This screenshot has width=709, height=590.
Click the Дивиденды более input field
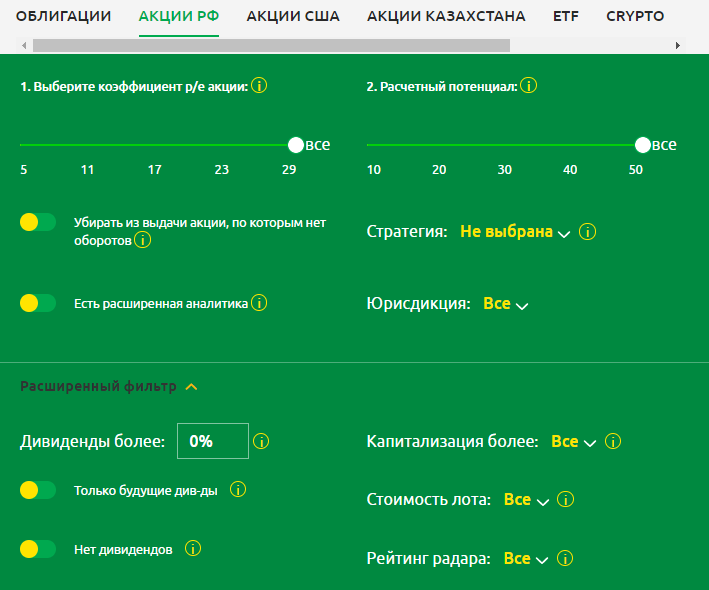[212, 441]
